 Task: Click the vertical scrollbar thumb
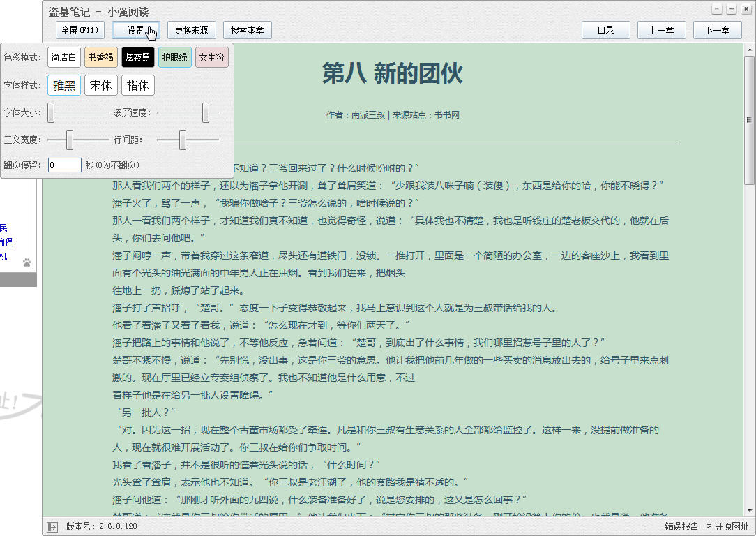749,119
